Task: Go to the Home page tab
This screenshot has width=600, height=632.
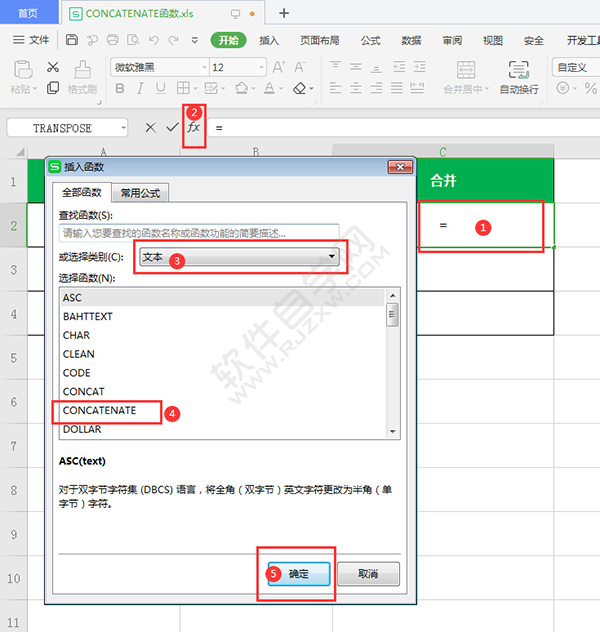Action: pos(28,13)
